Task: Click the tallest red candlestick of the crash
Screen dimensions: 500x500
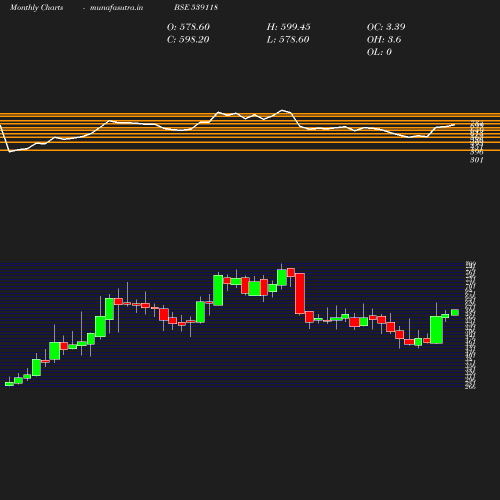Action: (300, 293)
